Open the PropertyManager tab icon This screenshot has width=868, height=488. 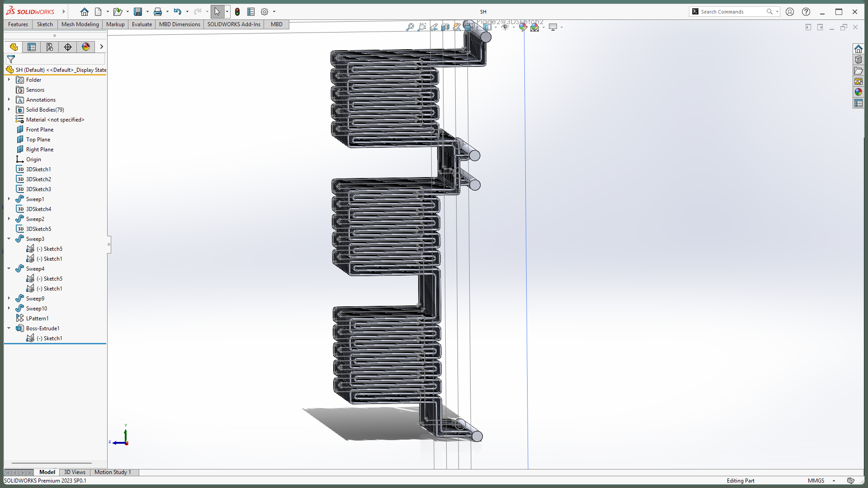[x=32, y=47]
